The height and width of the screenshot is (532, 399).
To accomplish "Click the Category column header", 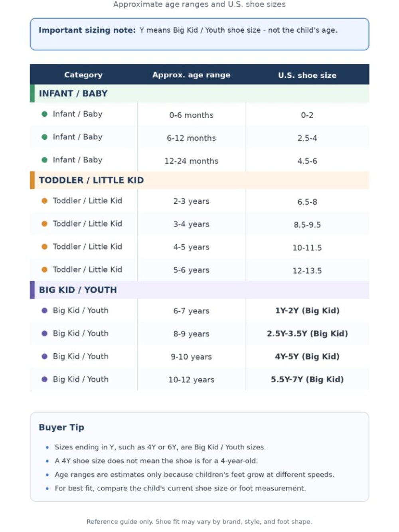I will [x=83, y=75].
